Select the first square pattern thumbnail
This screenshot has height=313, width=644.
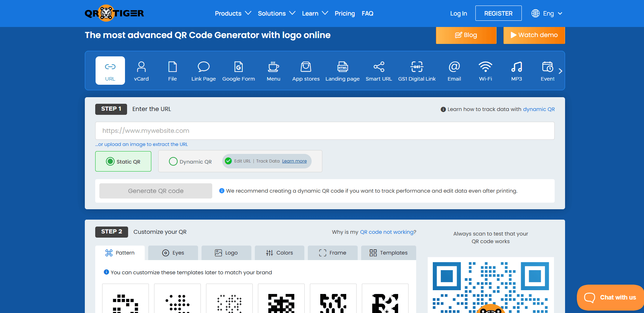125,298
